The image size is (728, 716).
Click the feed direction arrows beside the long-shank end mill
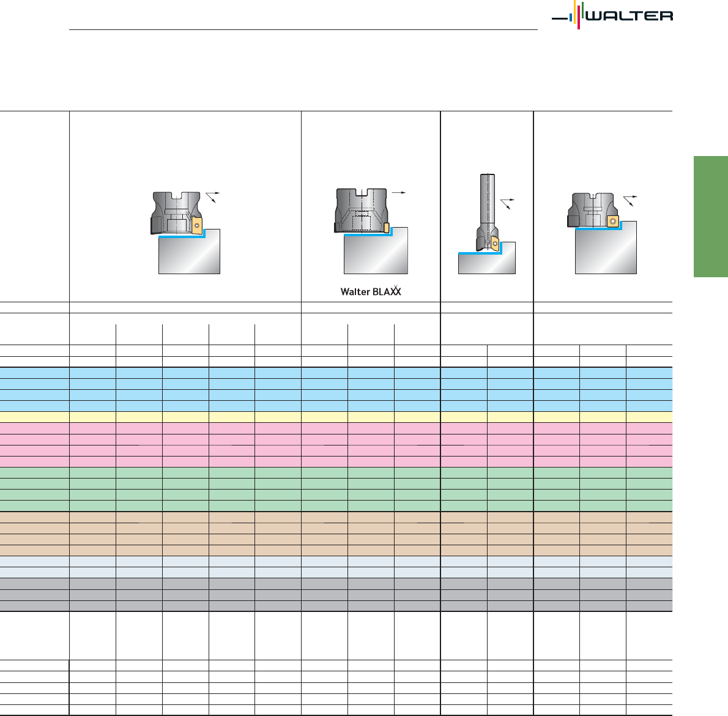(508, 203)
